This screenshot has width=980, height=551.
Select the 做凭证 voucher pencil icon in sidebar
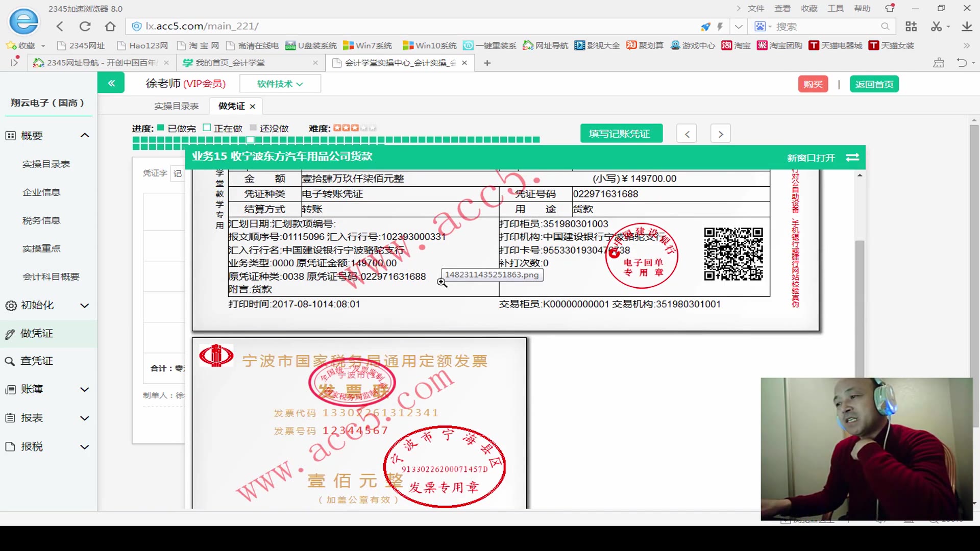[x=10, y=333]
